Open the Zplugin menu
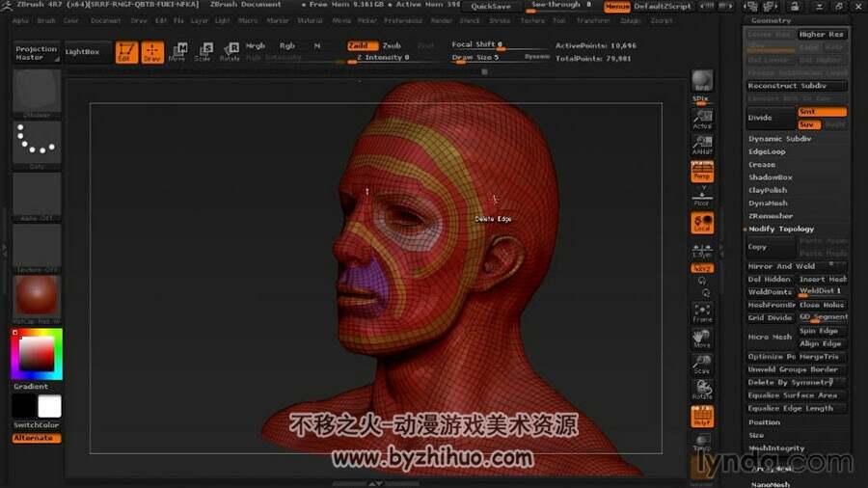Image resolution: width=868 pixels, height=488 pixels. click(630, 21)
